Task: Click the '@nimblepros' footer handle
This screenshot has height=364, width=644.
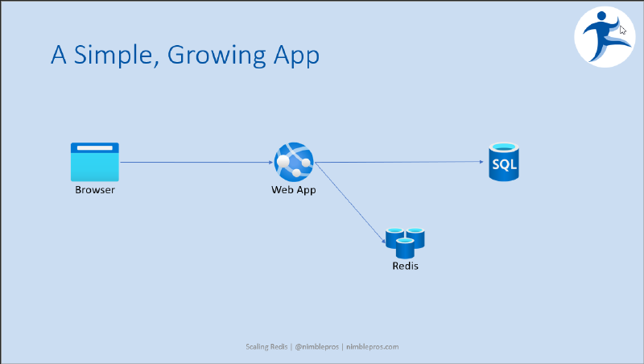Action: [317, 347]
